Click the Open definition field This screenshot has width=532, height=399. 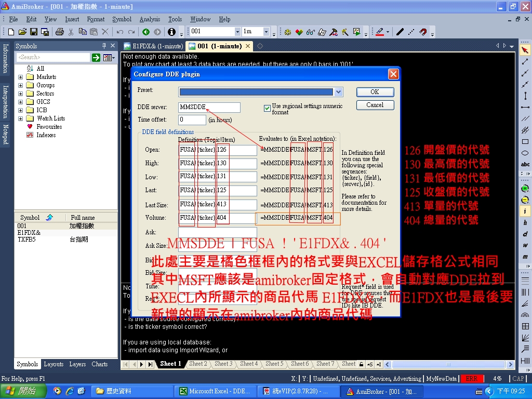click(x=218, y=150)
